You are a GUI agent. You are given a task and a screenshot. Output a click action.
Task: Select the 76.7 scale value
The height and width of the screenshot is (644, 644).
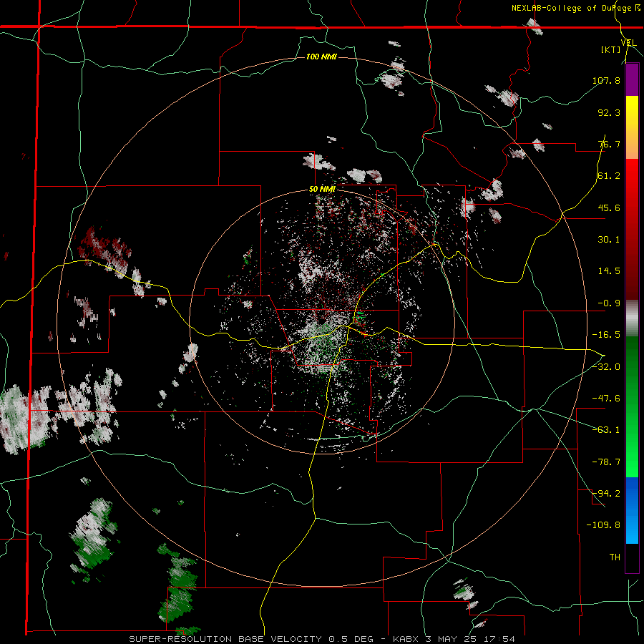[609, 144]
